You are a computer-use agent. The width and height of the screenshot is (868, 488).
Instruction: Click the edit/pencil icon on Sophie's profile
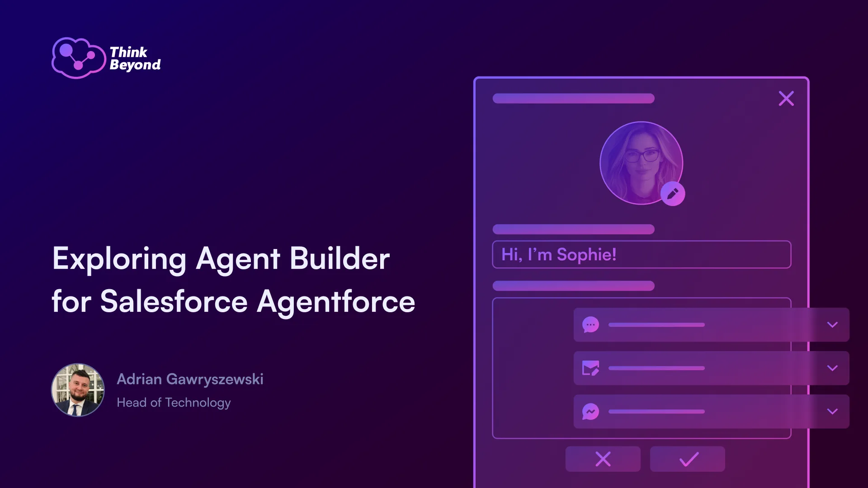tap(672, 194)
